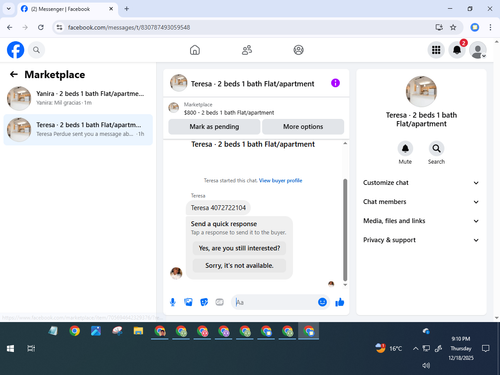This screenshot has width=500, height=375.
Task: Send 'Sorry, it's not available.' quick response
Action: [x=239, y=266]
